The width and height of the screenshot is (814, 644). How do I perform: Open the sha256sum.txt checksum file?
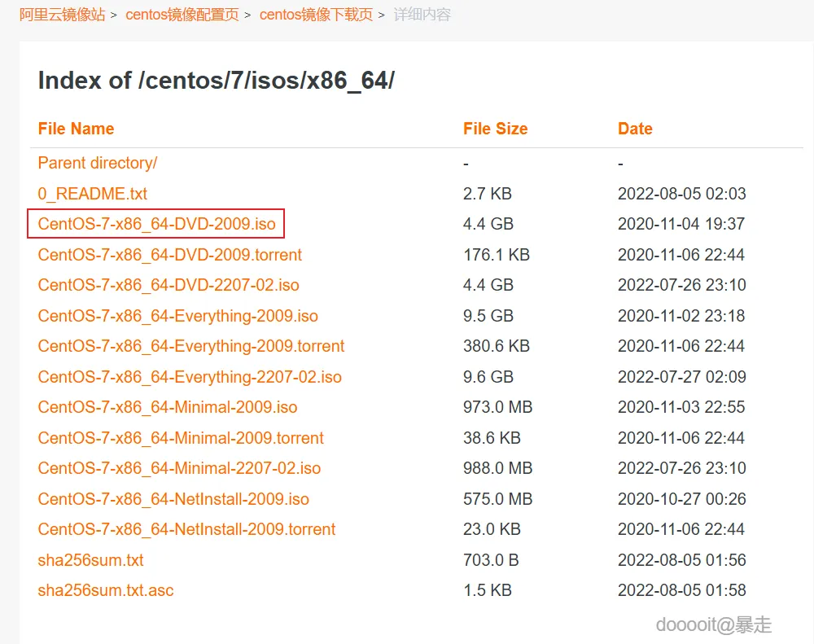90,560
